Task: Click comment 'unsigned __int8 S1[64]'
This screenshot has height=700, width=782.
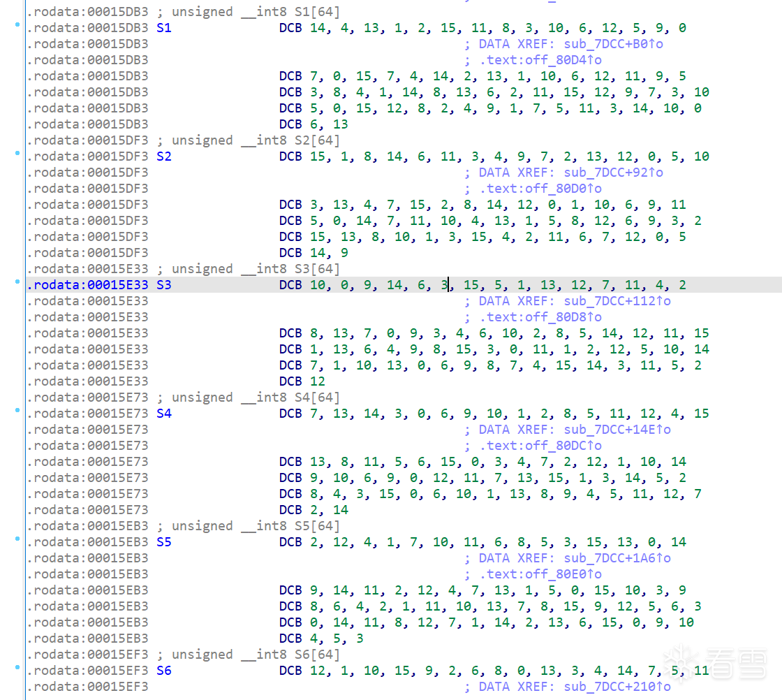Action: pos(256,12)
